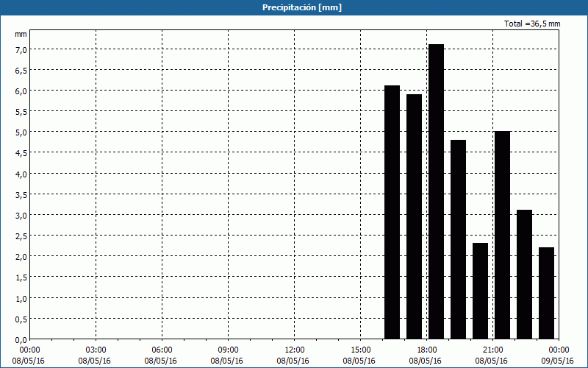The height and width of the screenshot is (368, 588).
Task: Select the "06:00" x-axis time label
Action: pyautogui.click(x=162, y=350)
